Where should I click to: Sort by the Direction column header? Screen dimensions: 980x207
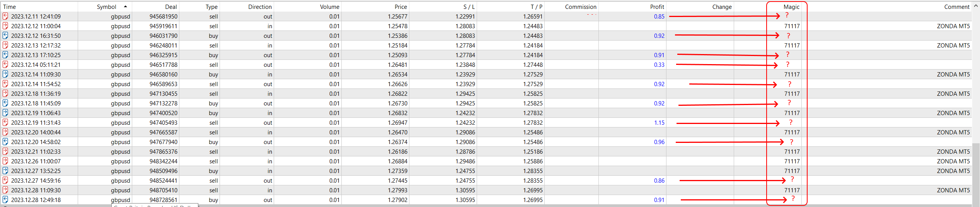click(x=260, y=7)
